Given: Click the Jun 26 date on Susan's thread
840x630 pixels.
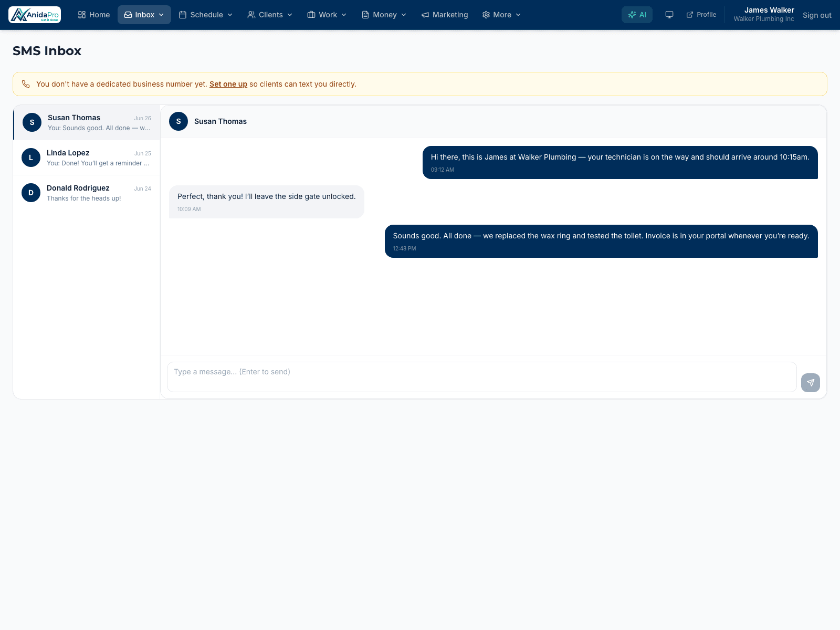Looking at the screenshot, I should point(142,118).
